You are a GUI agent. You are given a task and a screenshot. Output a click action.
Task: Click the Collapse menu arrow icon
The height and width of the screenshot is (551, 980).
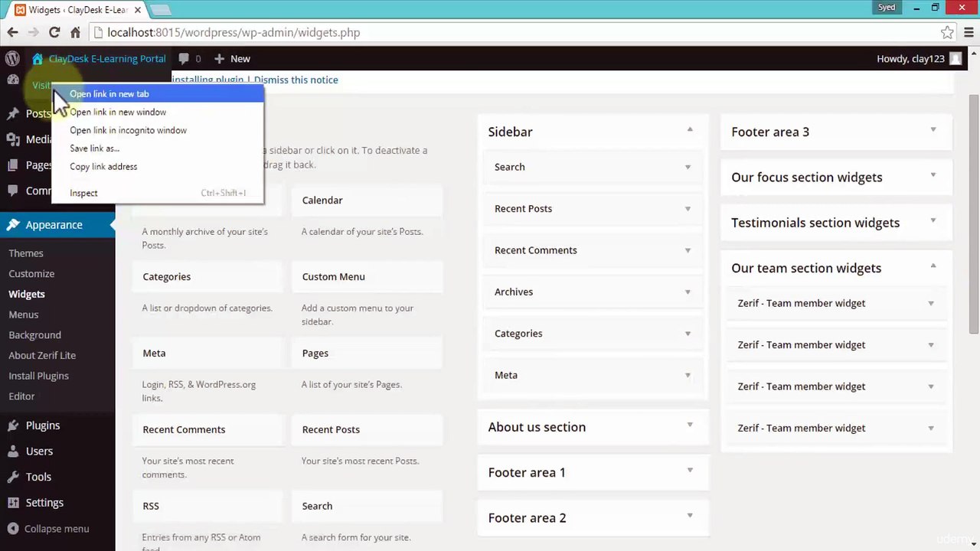click(x=13, y=529)
